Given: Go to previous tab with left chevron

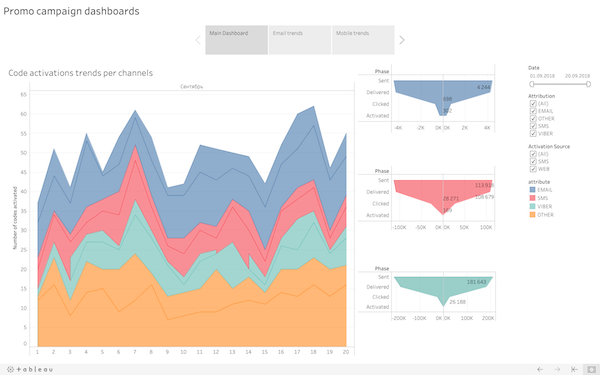Looking at the screenshot, I should 198,40.
